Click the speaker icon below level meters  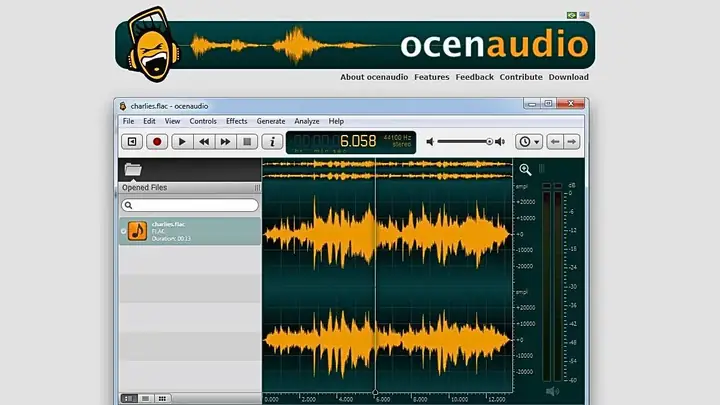click(x=552, y=391)
